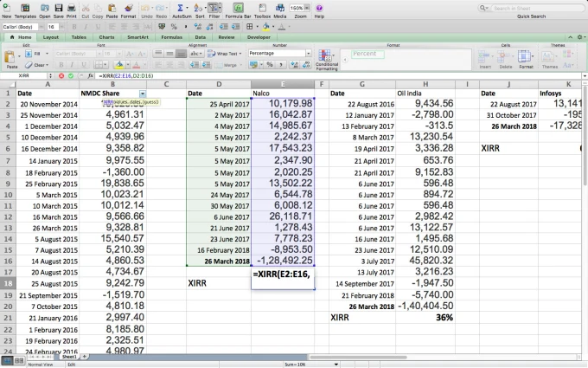The height and width of the screenshot is (368, 588).
Task: Save the workbook with Save icon
Action: (x=59, y=9)
